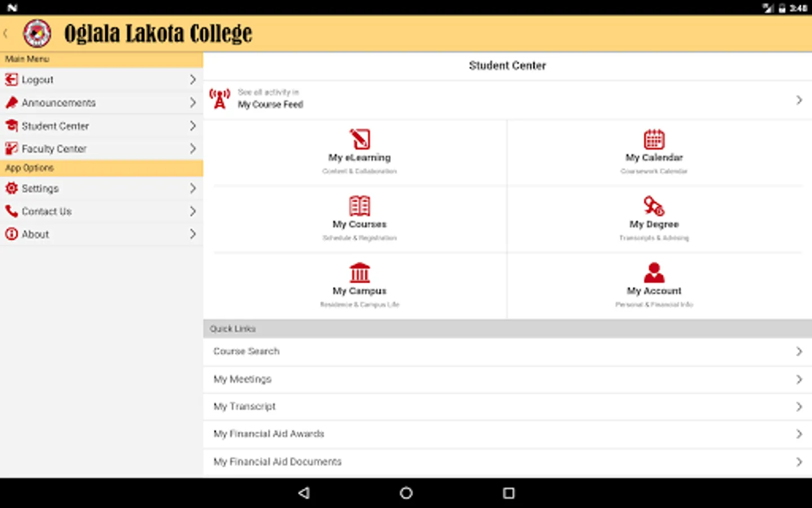Click the My Courses label

pos(360,224)
